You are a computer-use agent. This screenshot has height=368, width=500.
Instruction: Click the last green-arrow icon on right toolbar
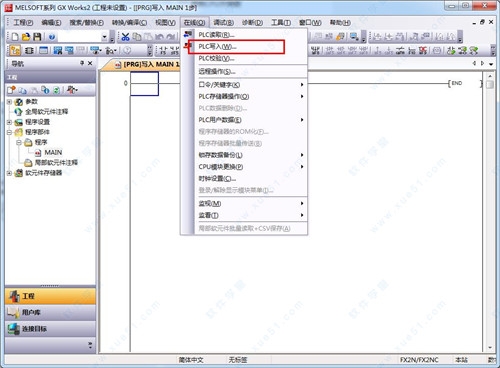pyautogui.click(x=474, y=50)
